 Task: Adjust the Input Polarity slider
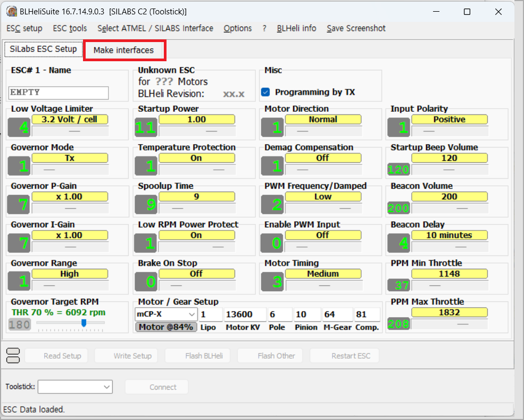[450, 131]
